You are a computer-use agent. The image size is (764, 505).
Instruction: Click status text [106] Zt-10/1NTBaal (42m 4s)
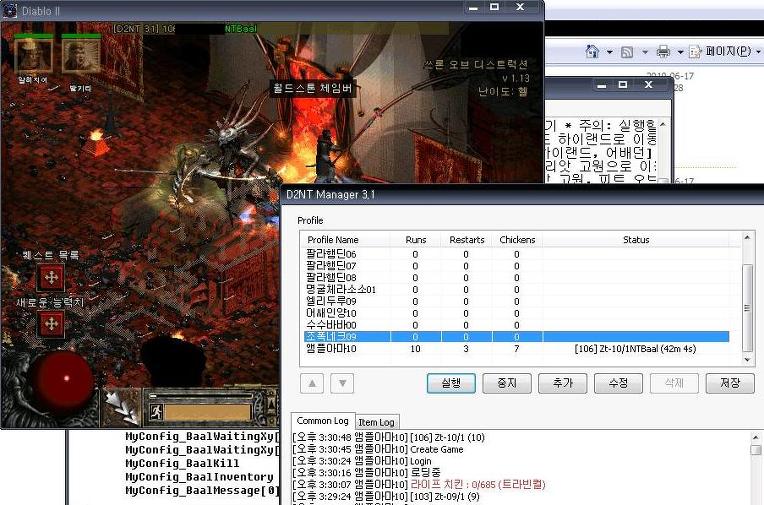point(635,349)
